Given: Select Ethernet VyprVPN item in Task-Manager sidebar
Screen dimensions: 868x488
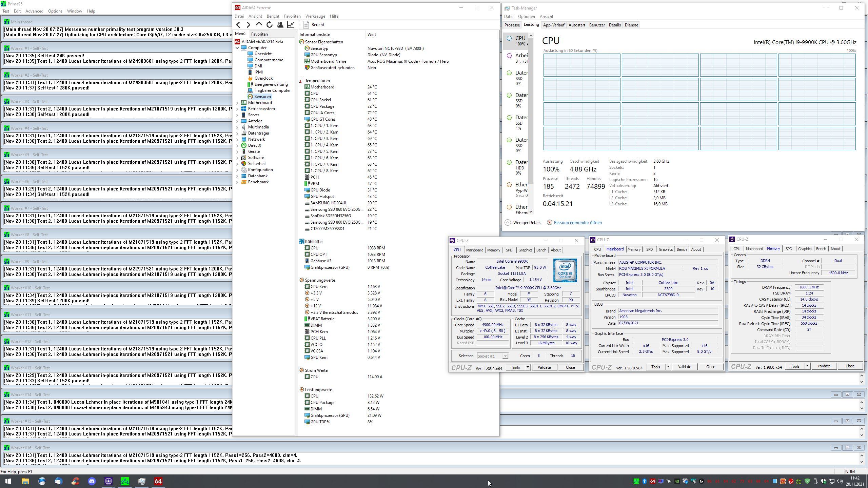Looking at the screenshot, I should [x=516, y=189].
